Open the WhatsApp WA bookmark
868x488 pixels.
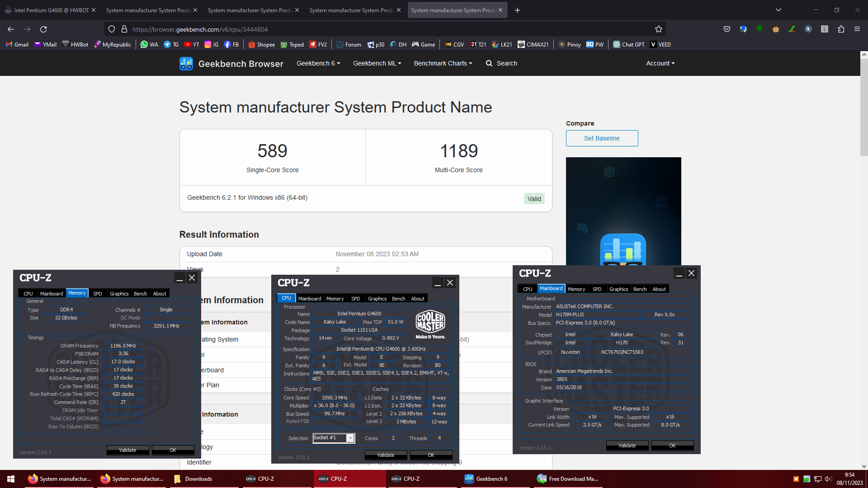[x=149, y=44]
